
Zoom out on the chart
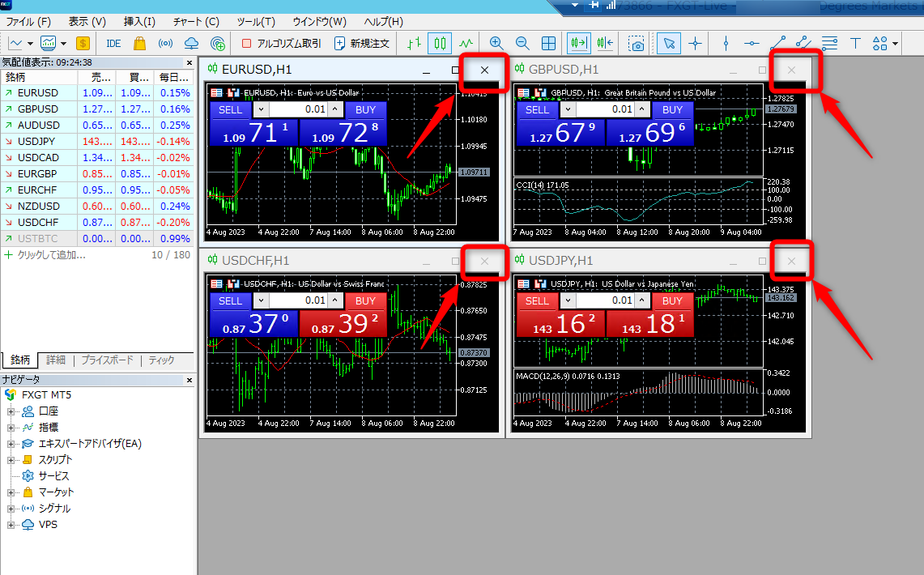click(x=522, y=44)
